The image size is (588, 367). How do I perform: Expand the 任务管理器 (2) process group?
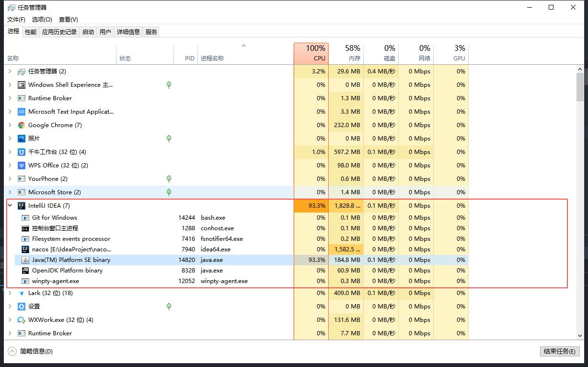tap(10, 71)
